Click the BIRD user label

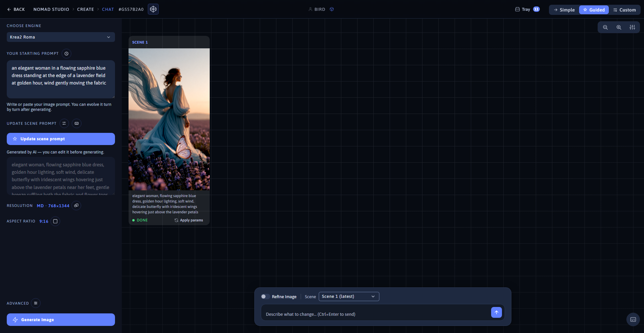coord(317,9)
